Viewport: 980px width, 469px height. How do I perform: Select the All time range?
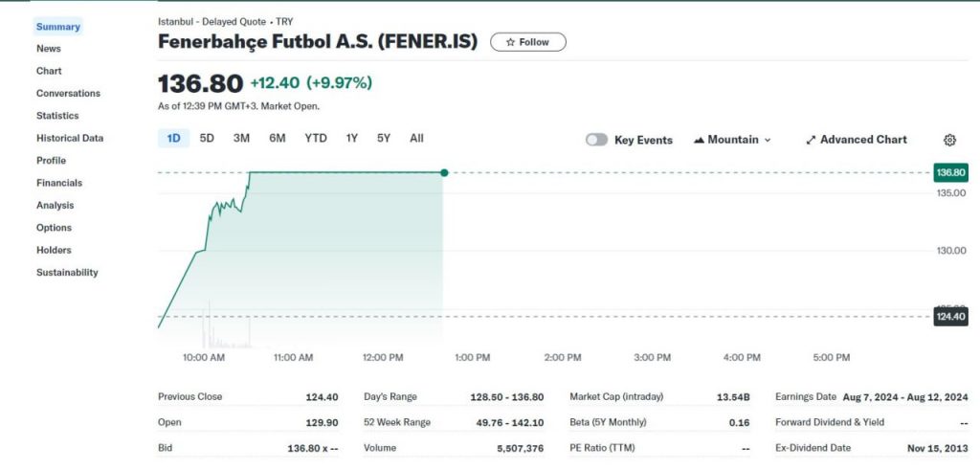[416, 139]
